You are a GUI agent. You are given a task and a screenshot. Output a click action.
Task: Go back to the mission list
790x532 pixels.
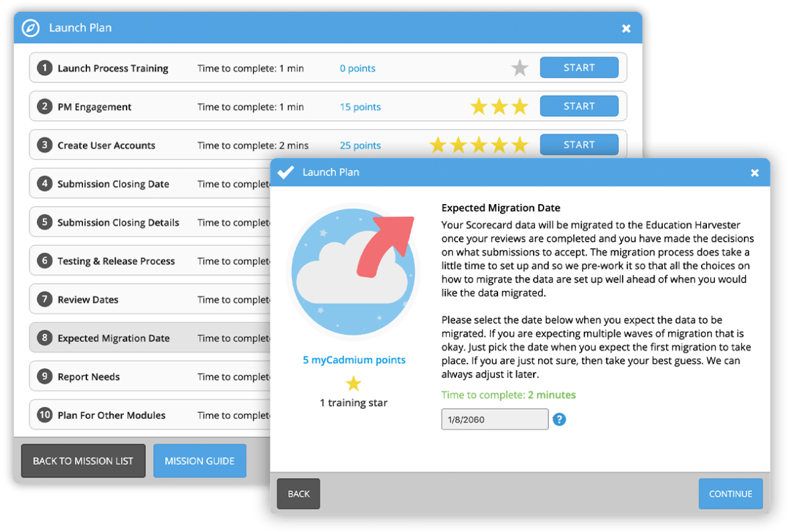(83, 460)
